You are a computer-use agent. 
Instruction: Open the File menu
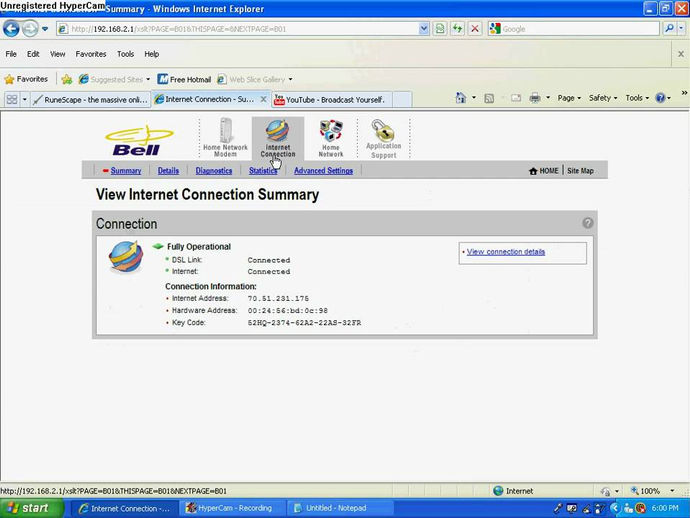click(11, 54)
